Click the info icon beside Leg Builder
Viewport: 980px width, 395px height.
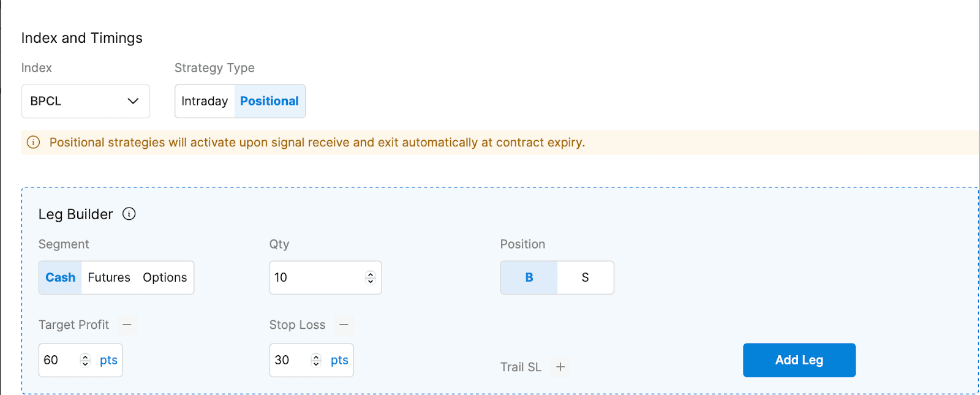click(129, 214)
